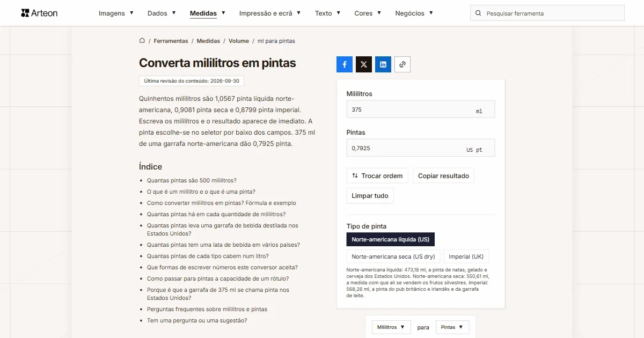Open the Medidas menu
This screenshot has height=338, width=644.
(x=208, y=13)
